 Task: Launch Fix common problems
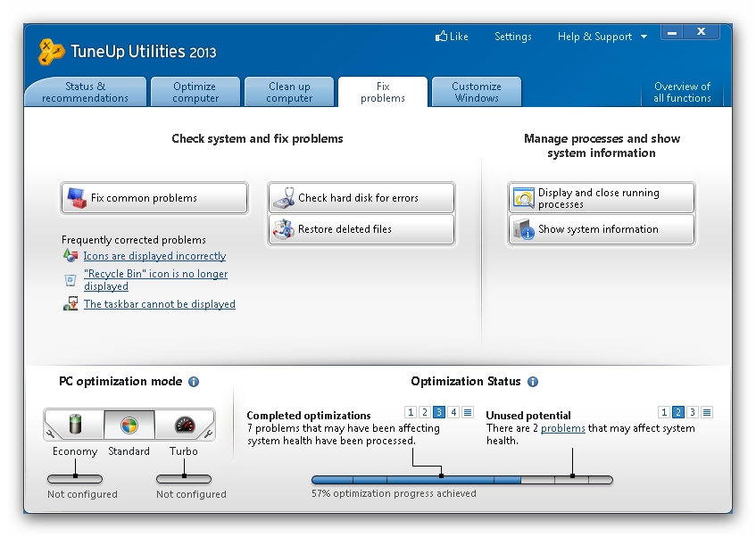[154, 198]
